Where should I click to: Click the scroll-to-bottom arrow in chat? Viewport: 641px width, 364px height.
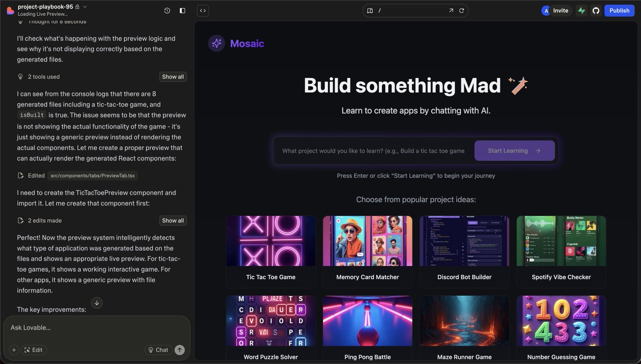[97, 303]
